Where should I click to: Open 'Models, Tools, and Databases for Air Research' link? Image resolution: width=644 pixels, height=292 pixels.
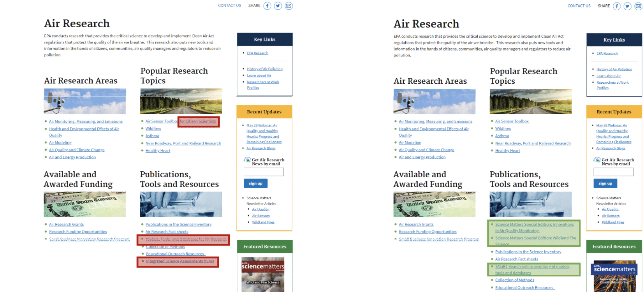click(x=186, y=239)
